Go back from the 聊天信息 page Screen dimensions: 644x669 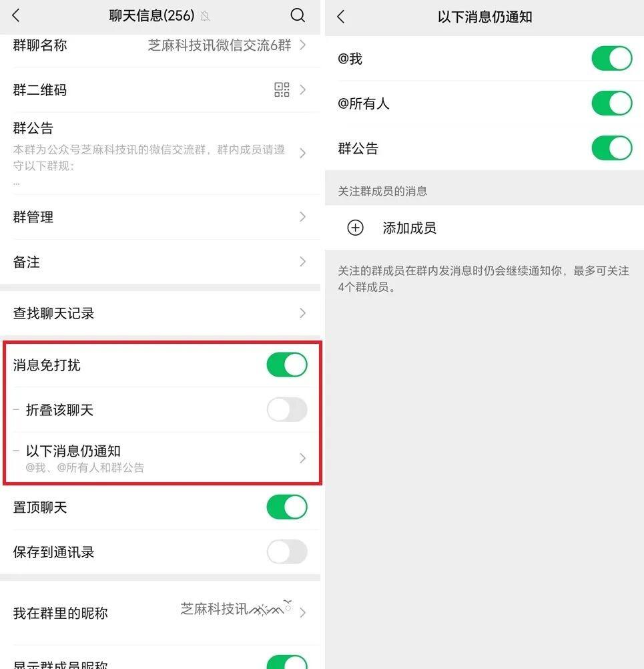[16, 16]
